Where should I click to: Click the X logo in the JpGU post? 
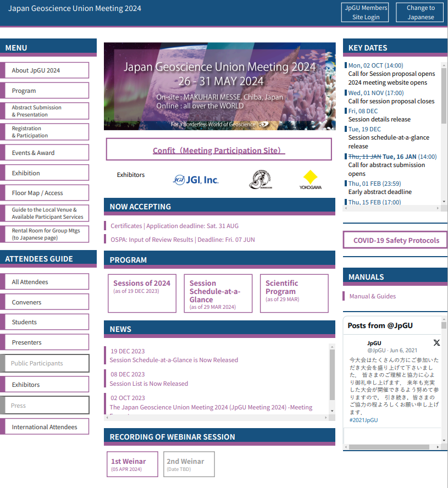coord(436,343)
